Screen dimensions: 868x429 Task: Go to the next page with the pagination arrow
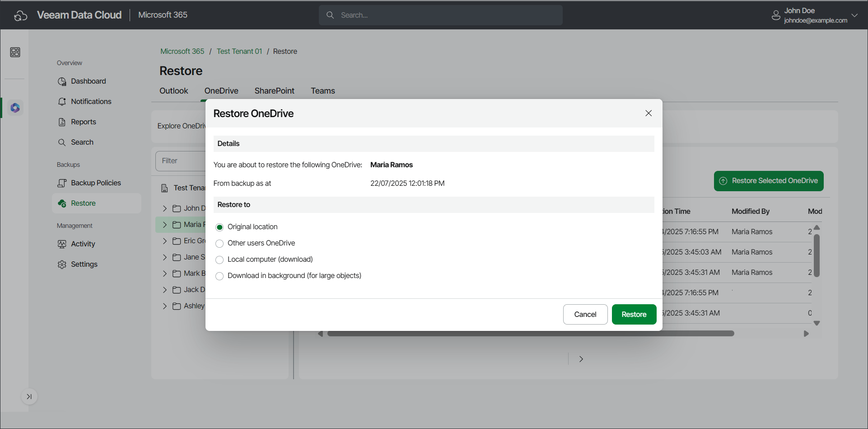click(581, 359)
